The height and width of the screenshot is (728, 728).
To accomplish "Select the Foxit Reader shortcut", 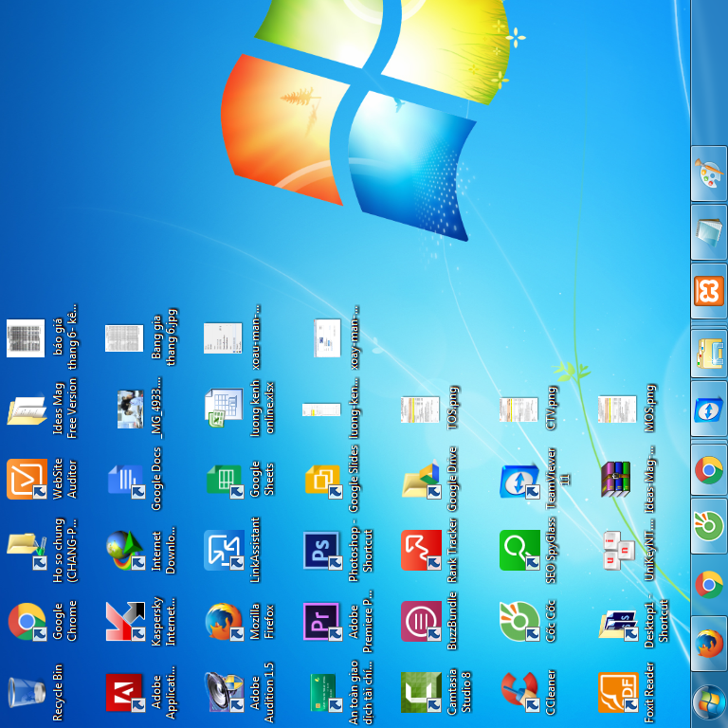I will (617, 692).
